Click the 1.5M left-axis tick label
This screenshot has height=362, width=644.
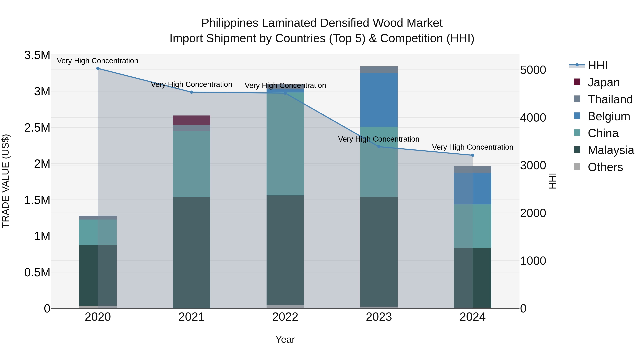(37, 200)
